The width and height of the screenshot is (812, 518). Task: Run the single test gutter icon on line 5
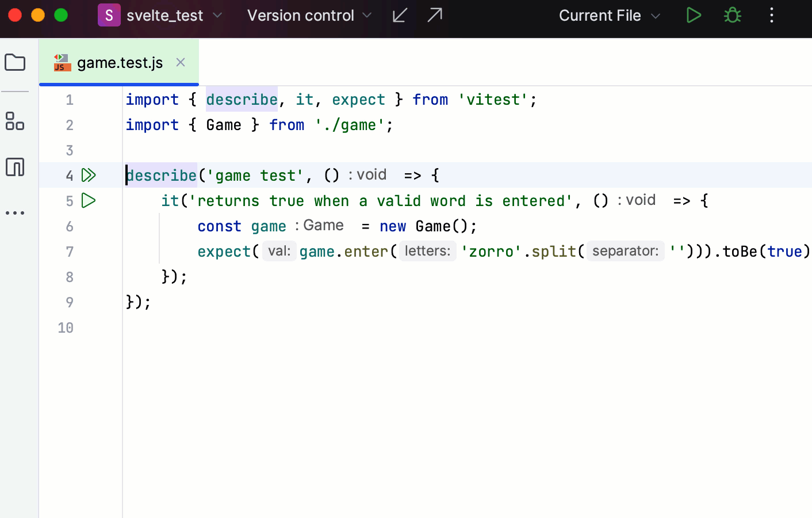coord(89,200)
